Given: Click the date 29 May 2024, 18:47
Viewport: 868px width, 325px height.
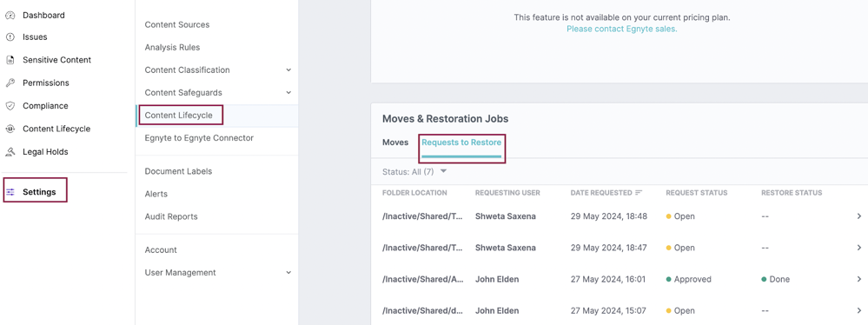Looking at the screenshot, I should pyautogui.click(x=608, y=248).
